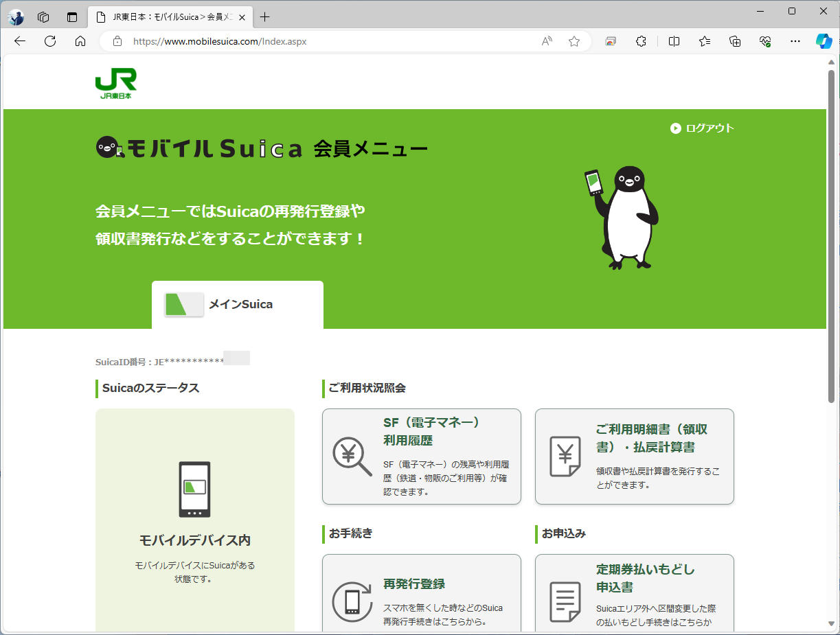Add this page to favorites star
Screen dimensions: 840x635
[x=574, y=41]
